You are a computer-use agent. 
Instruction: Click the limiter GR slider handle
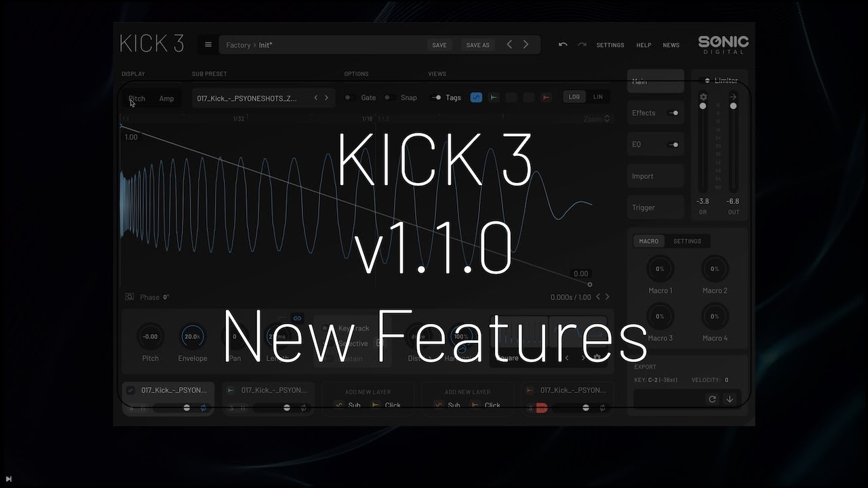pyautogui.click(x=703, y=106)
